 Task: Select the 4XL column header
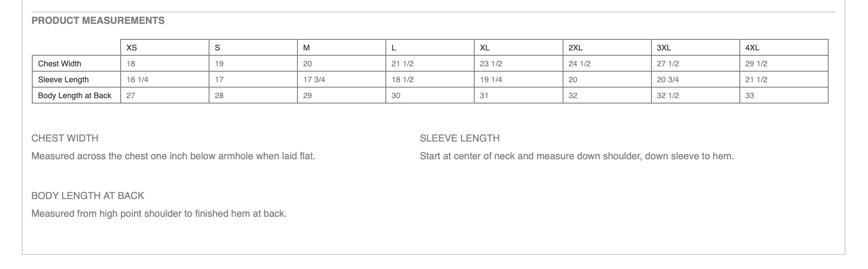784,47
